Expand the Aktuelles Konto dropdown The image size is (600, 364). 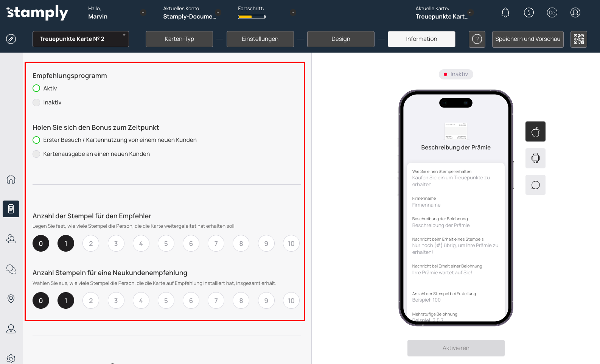tap(218, 12)
